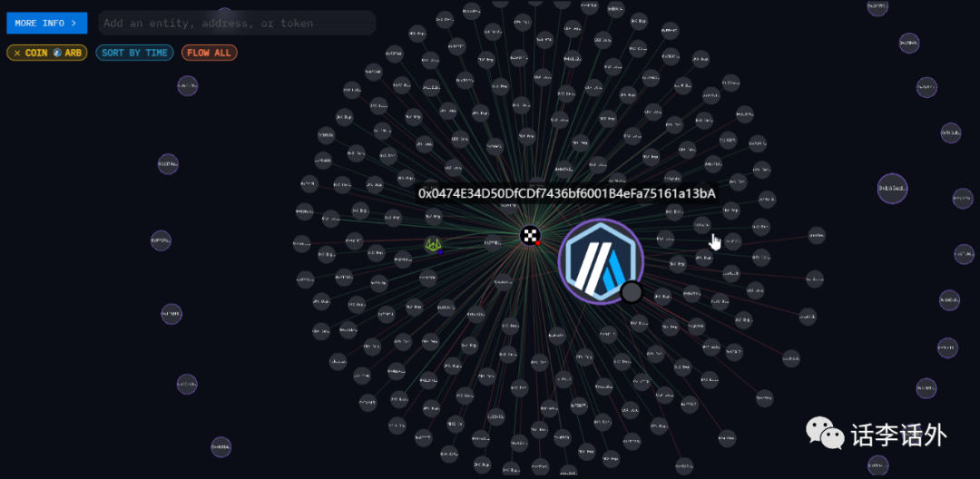Toggle the SORT BY TIME option

(x=134, y=54)
